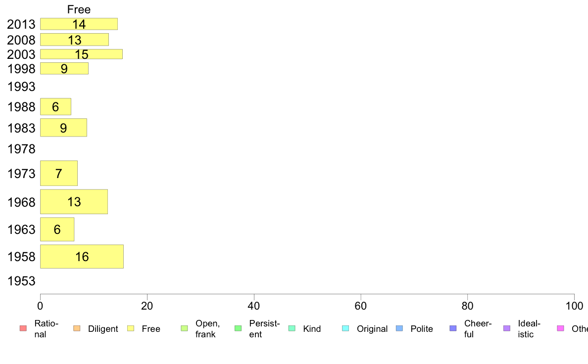Select the 1968 bar showing 13
Screen dimensions: 588x364
click(74, 202)
